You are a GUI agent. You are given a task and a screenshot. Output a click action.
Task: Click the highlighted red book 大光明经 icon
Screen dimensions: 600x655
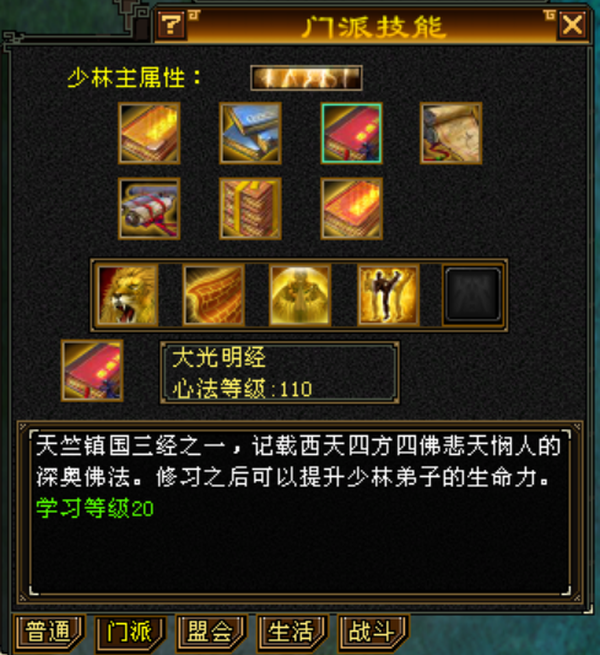pos(351,133)
